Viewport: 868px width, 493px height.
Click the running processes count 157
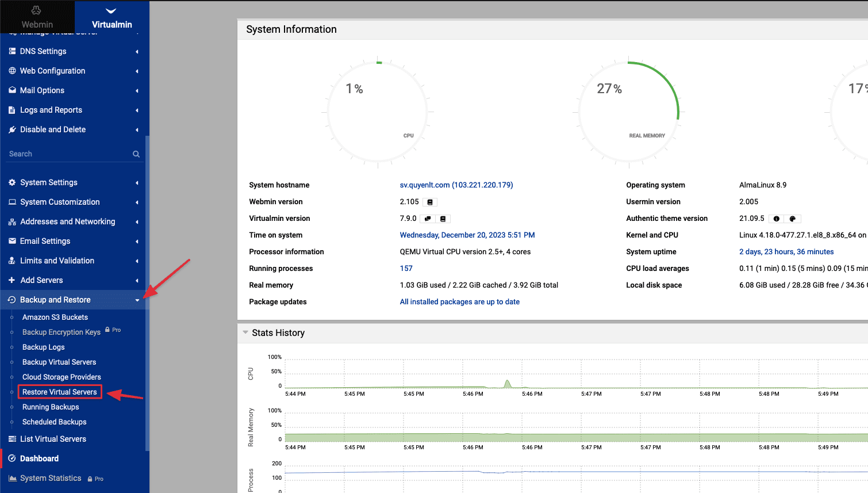(406, 269)
